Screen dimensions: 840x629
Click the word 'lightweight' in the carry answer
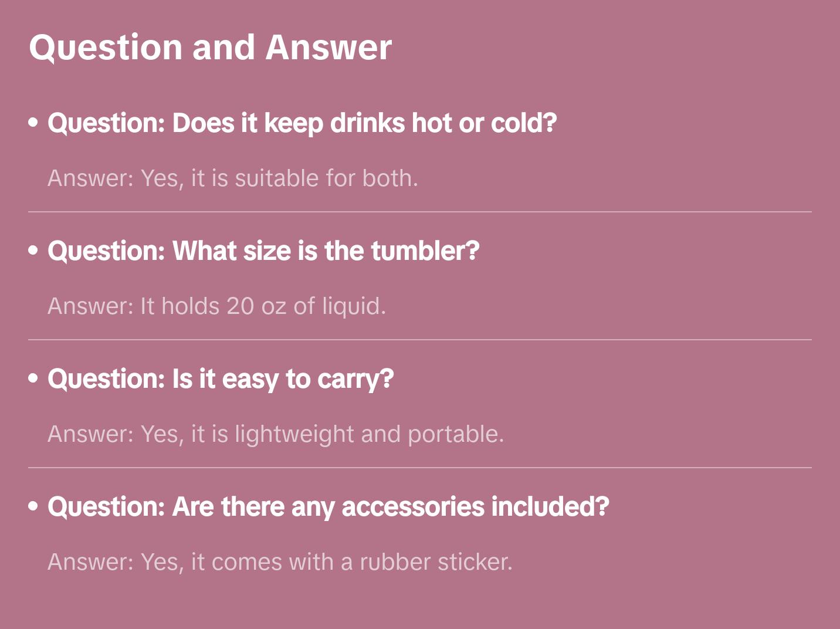(294, 434)
